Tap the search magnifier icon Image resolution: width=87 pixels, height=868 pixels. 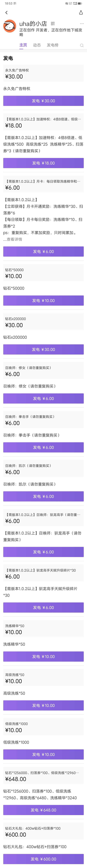[x=81, y=45]
